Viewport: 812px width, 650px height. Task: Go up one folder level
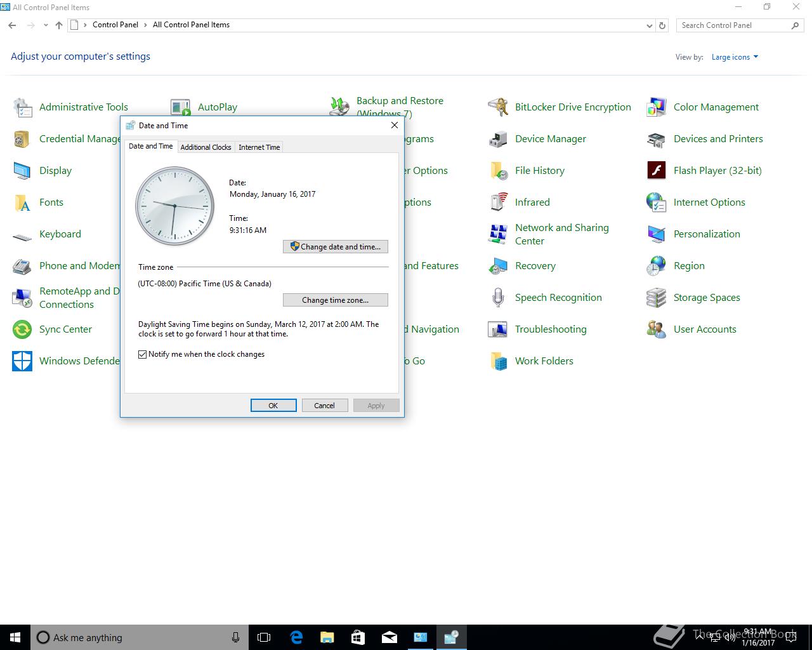[59, 25]
